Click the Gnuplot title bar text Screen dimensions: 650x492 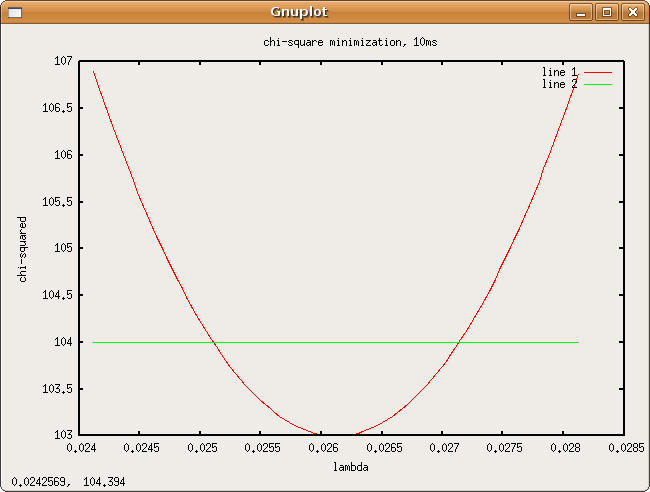coord(299,12)
